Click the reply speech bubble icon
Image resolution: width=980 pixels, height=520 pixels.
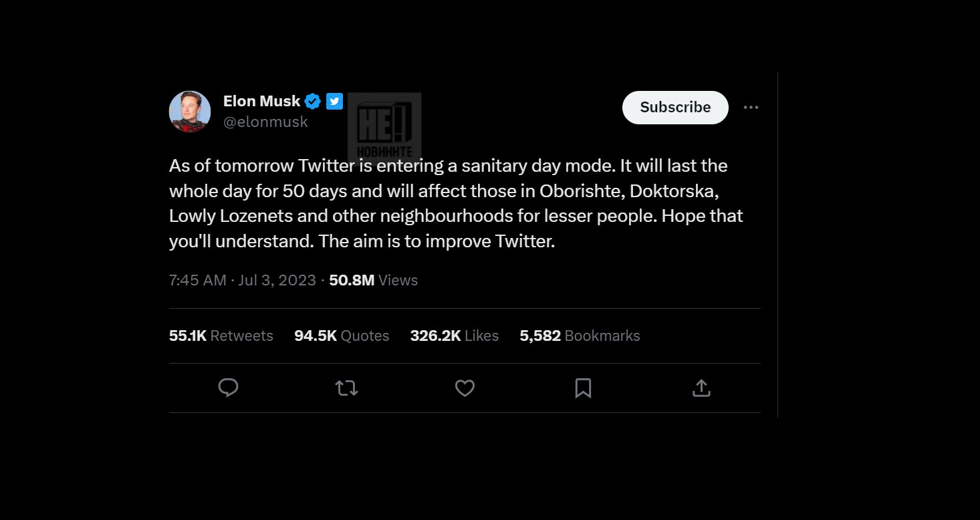229,388
